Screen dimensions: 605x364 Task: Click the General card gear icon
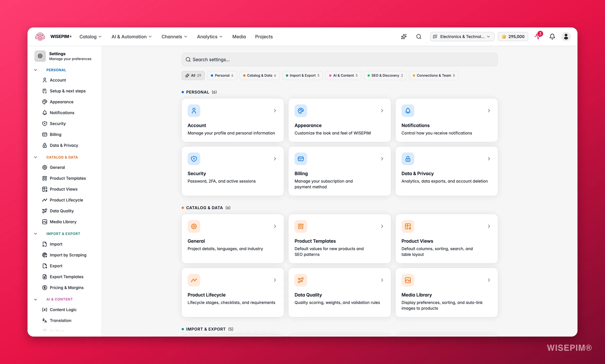194,226
